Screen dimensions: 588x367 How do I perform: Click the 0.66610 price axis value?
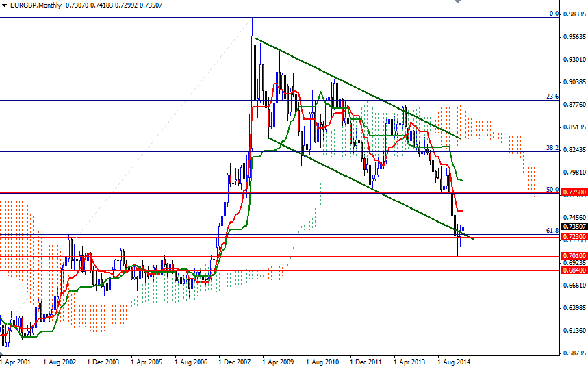pos(574,286)
